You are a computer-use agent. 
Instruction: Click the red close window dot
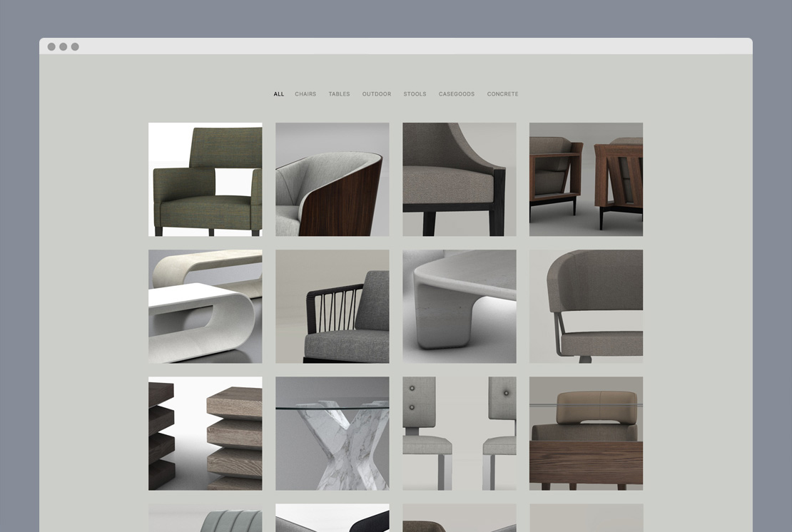51,47
